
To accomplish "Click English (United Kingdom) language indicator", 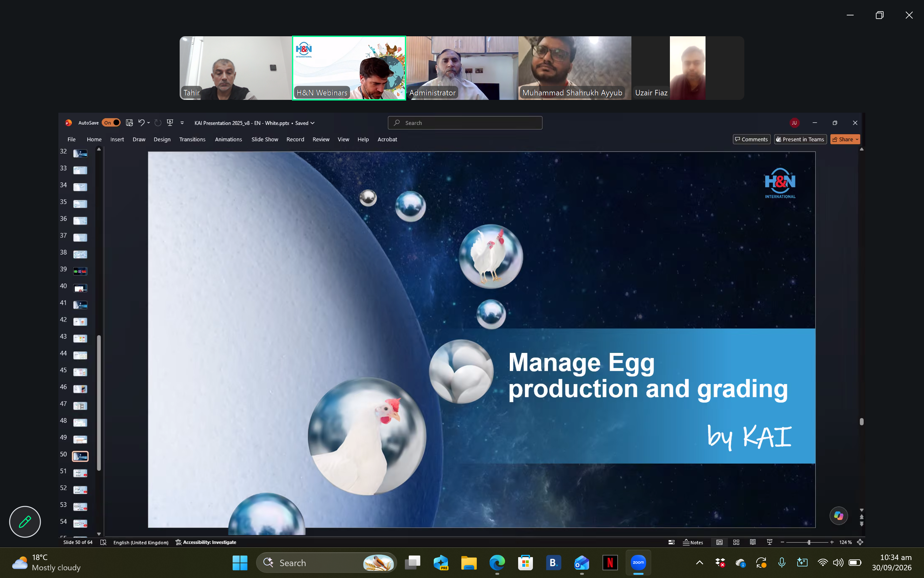I will (141, 542).
